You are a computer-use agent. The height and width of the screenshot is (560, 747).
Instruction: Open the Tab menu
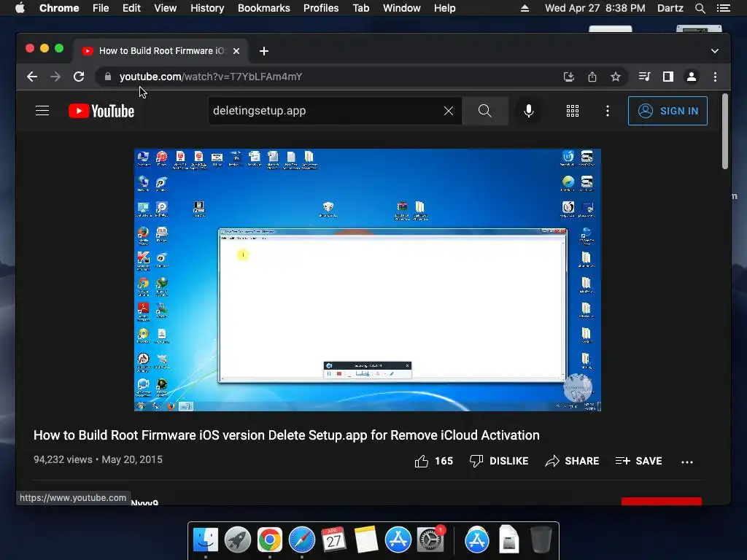[360, 8]
